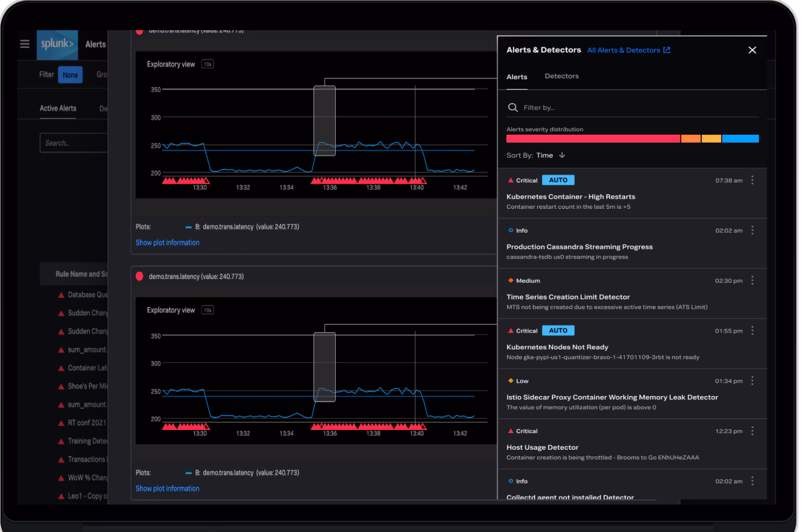Select the None filter option
Image resolution: width=810 pixels, height=532 pixels.
pyautogui.click(x=70, y=75)
